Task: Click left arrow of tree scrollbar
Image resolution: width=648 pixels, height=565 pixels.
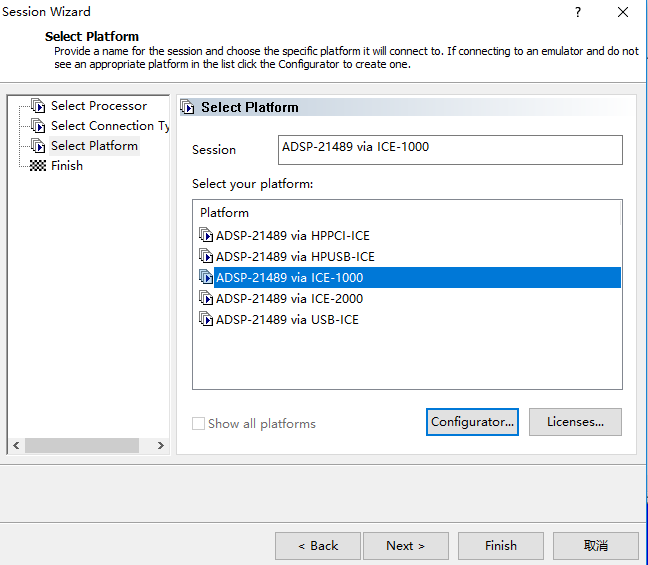Action: [x=17, y=446]
